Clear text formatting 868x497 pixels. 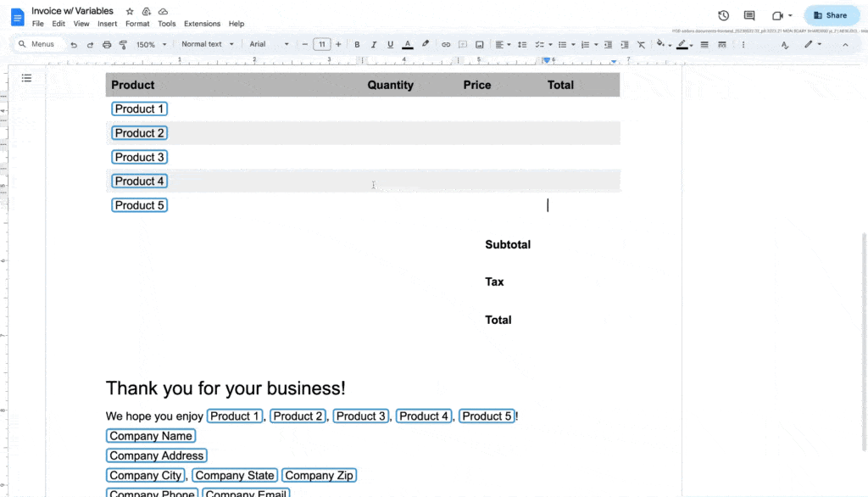[641, 45]
